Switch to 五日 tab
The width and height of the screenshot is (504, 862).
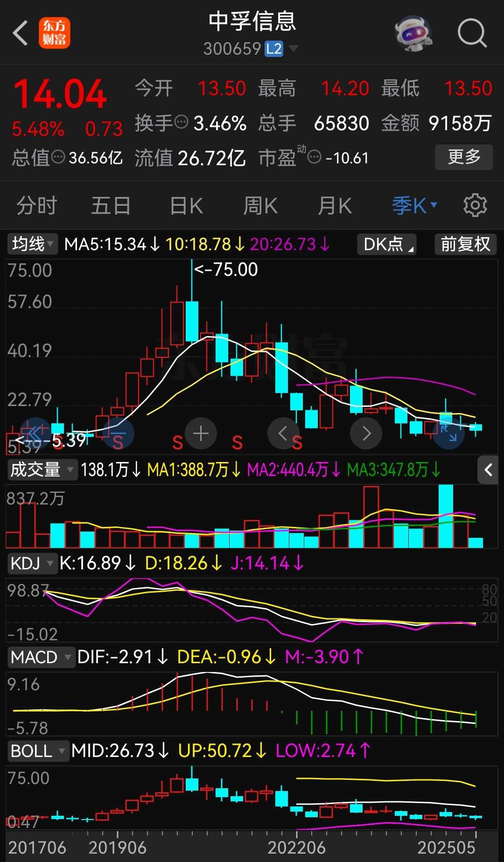pyautogui.click(x=111, y=205)
